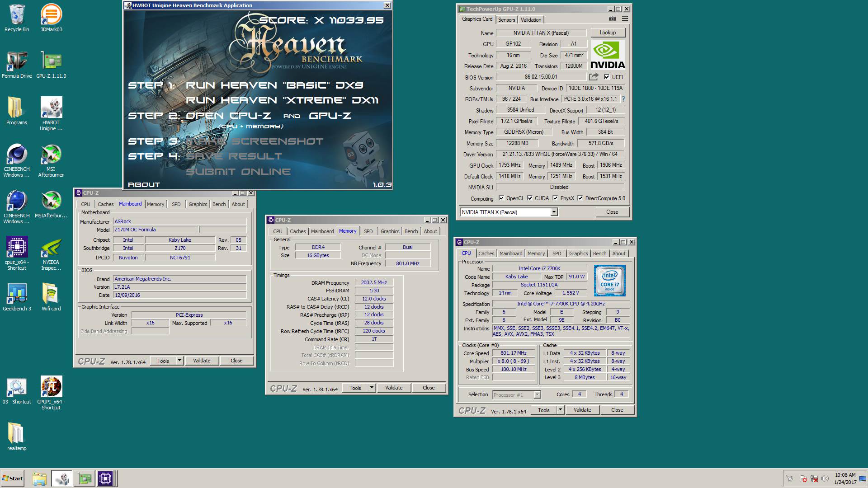Click Core Voltage value 1.552 V
Viewport: 868px width, 488px height.
coord(570,293)
